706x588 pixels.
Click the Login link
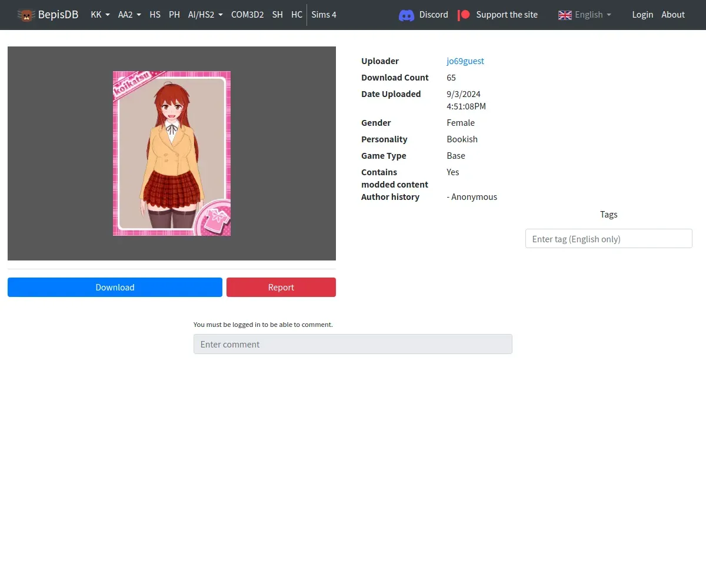pos(642,15)
